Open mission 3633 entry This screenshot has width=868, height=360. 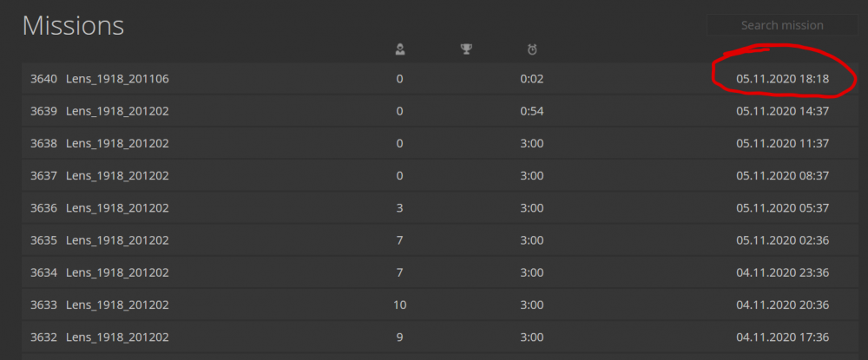[x=117, y=304]
